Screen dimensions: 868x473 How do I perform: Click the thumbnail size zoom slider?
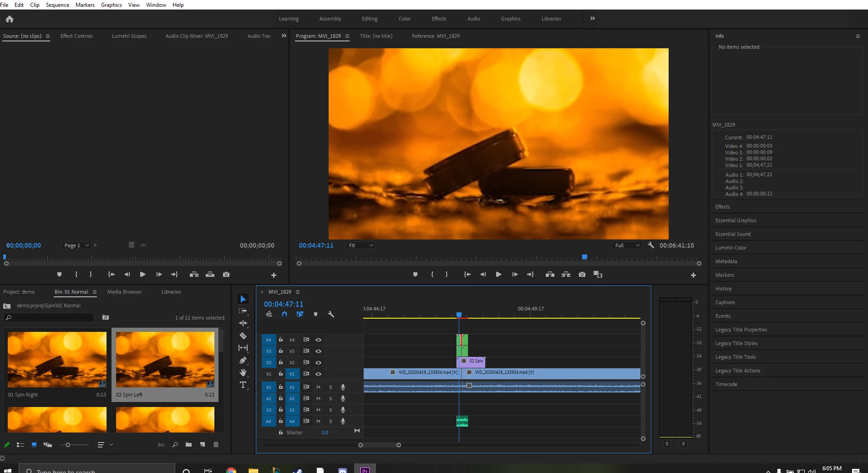click(68, 445)
